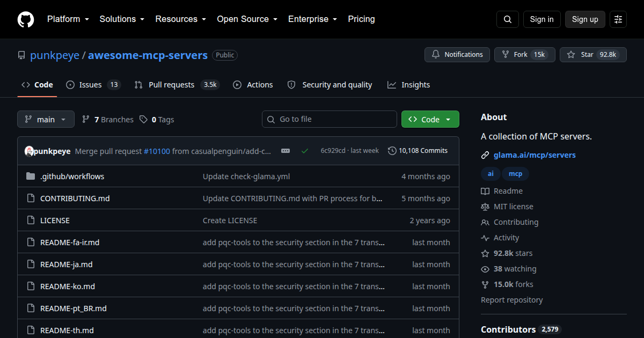Switch to the Issues tab
The image size is (644, 338).
click(93, 85)
